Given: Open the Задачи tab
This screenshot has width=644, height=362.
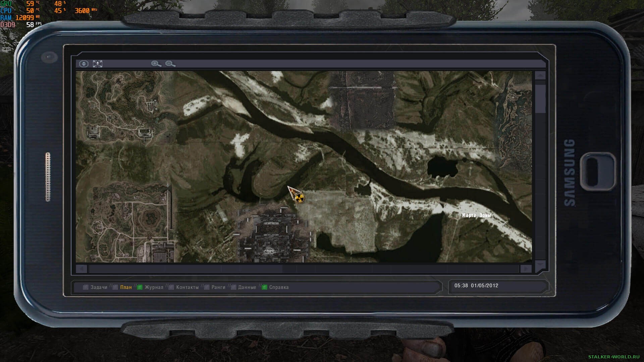Looking at the screenshot, I should pyautogui.click(x=99, y=287).
